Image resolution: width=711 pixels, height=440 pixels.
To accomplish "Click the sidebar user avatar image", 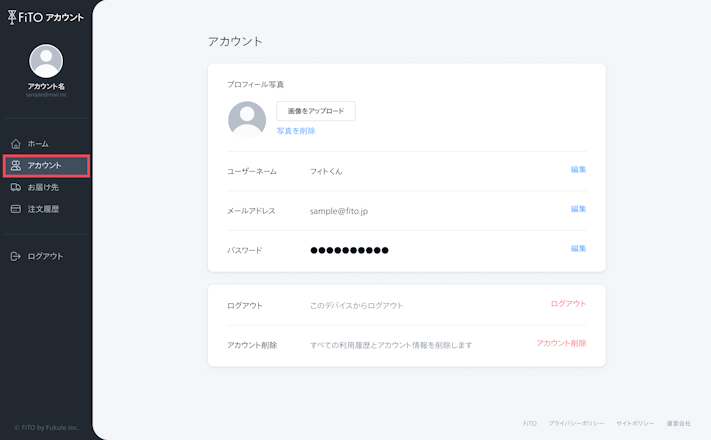I will pos(46,61).
